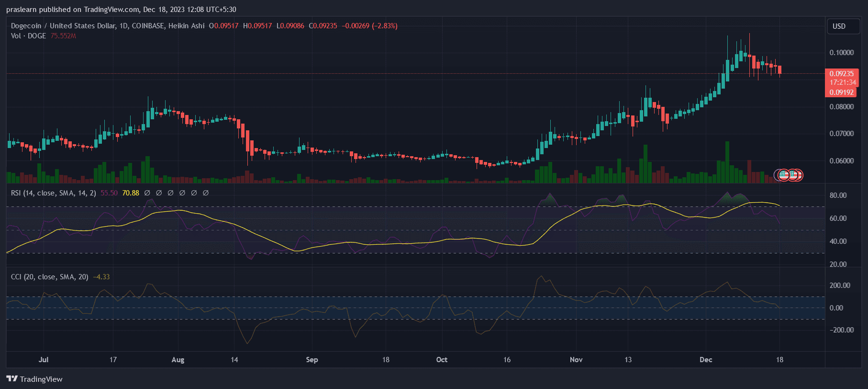Click the Dec label on the time axis
The height and width of the screenshot is (389, 868).
click(x=706, y=360)
